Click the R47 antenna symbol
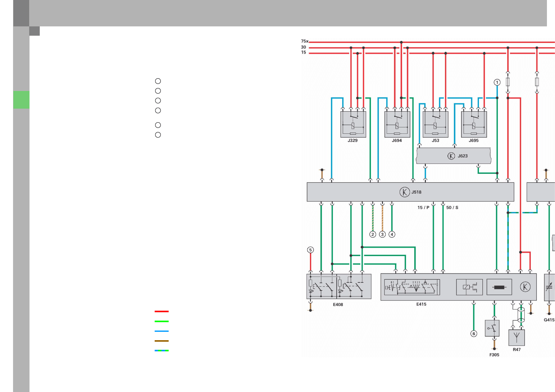The image size is (555, 392). pyautogui.click(x=516, y=337)
